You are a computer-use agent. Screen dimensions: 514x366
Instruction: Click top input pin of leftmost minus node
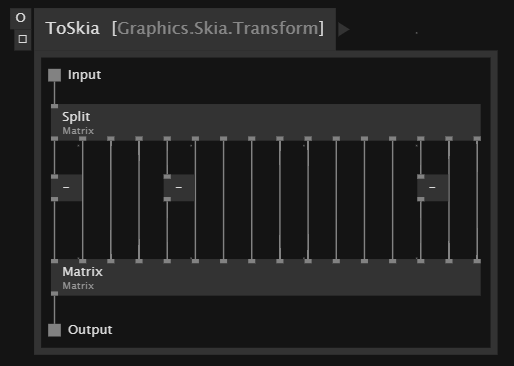[54, 176]
